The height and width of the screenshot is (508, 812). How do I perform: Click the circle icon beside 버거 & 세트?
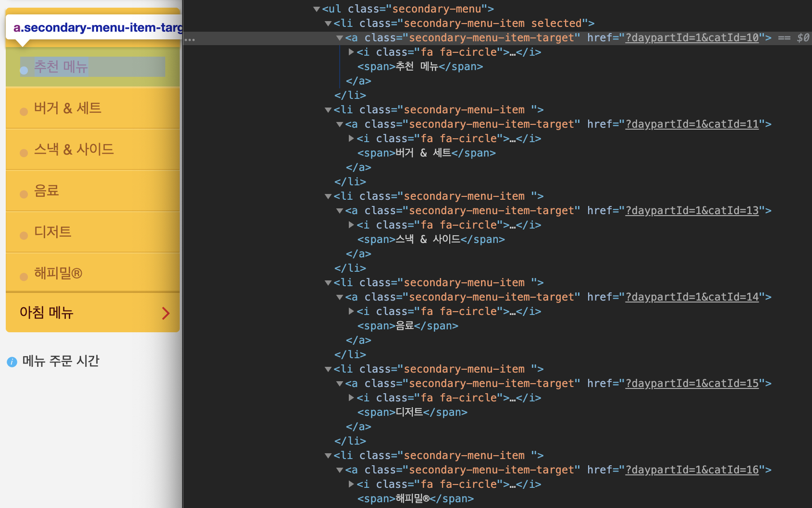[x=24, y=112]
